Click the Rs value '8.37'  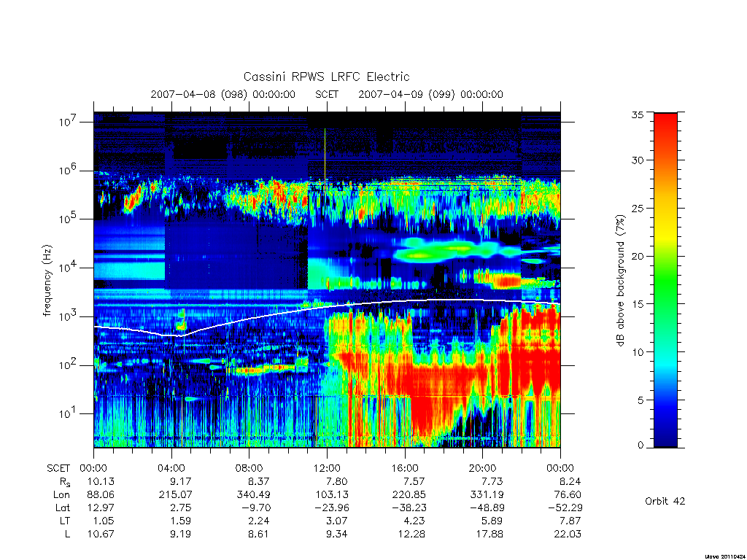258,481
